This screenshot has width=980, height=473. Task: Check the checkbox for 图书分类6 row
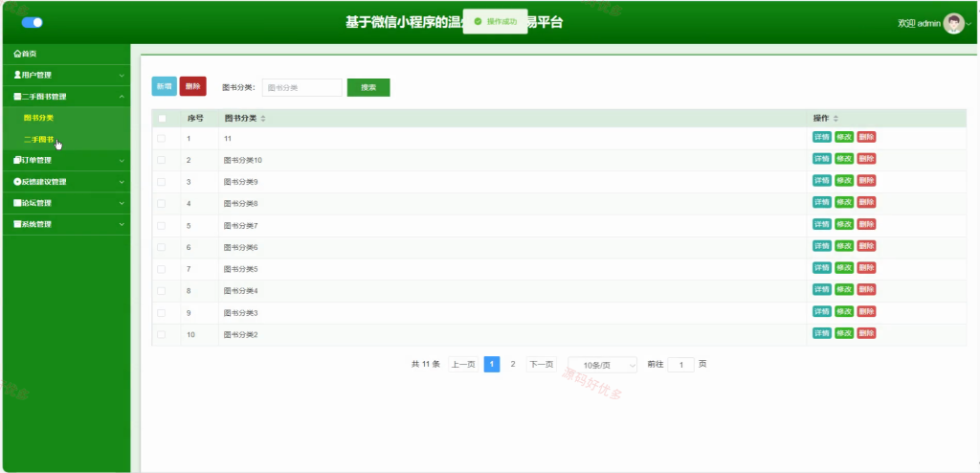[x=161, y=247]
